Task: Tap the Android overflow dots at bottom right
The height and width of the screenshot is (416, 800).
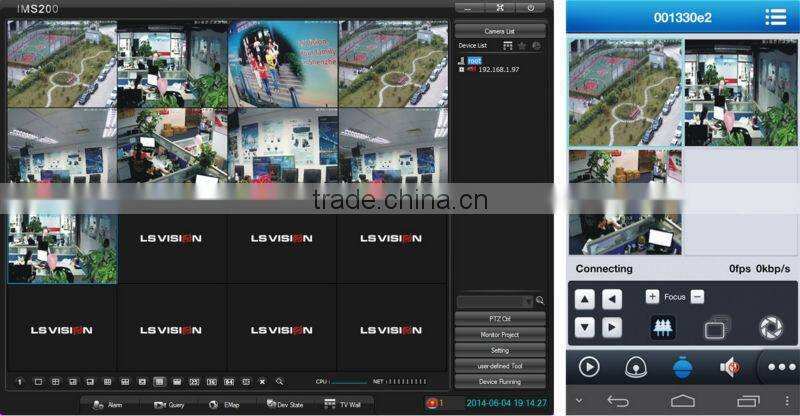Action: click(x=787, y=401)
